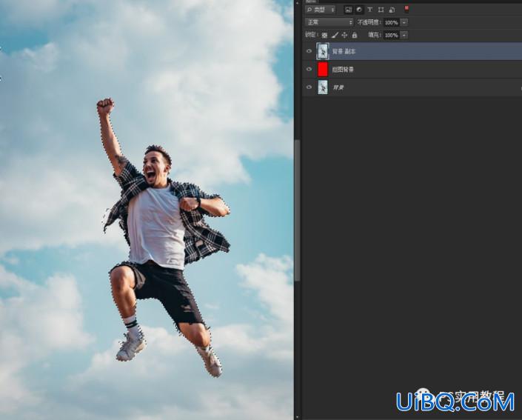Screen dimensions: 522x420
Task: Open the blend mode dropdown showing 正常
Action: click(329, 22)
